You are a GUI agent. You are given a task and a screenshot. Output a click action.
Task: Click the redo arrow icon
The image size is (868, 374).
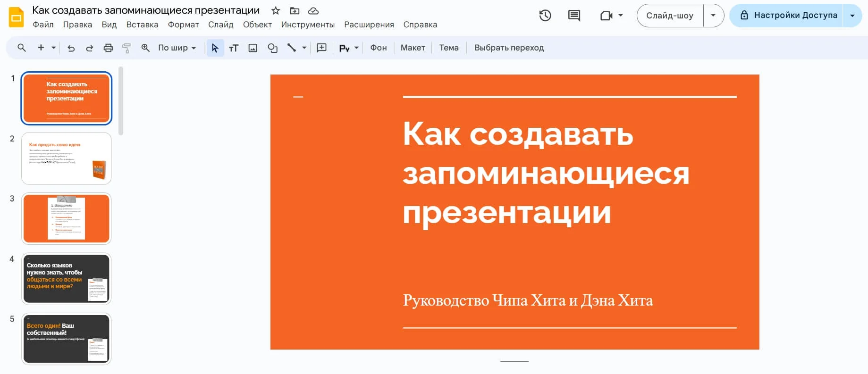coord(89,48)
